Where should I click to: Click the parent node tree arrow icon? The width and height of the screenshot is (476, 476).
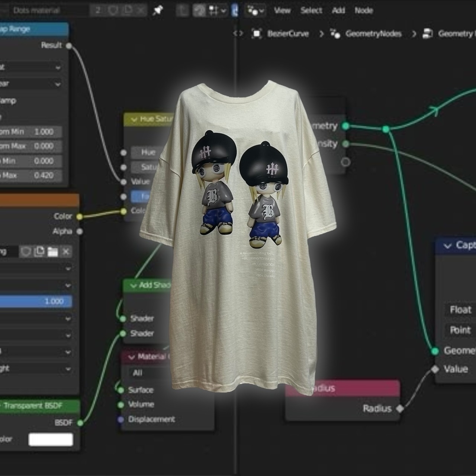(x=182, y=11)
